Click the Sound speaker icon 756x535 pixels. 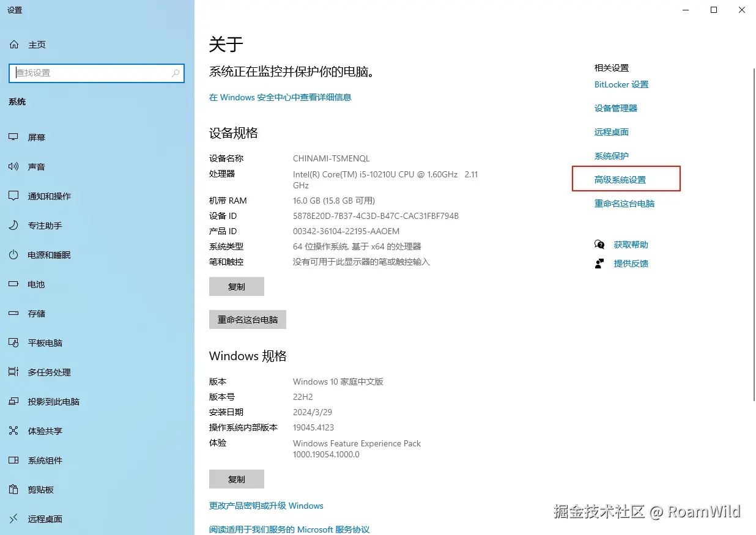[13, 167]
